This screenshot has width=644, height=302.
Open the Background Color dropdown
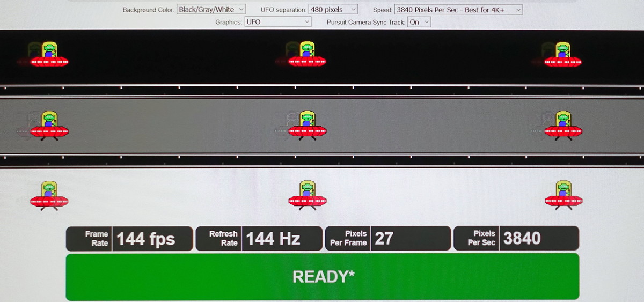tap(211, 10)
